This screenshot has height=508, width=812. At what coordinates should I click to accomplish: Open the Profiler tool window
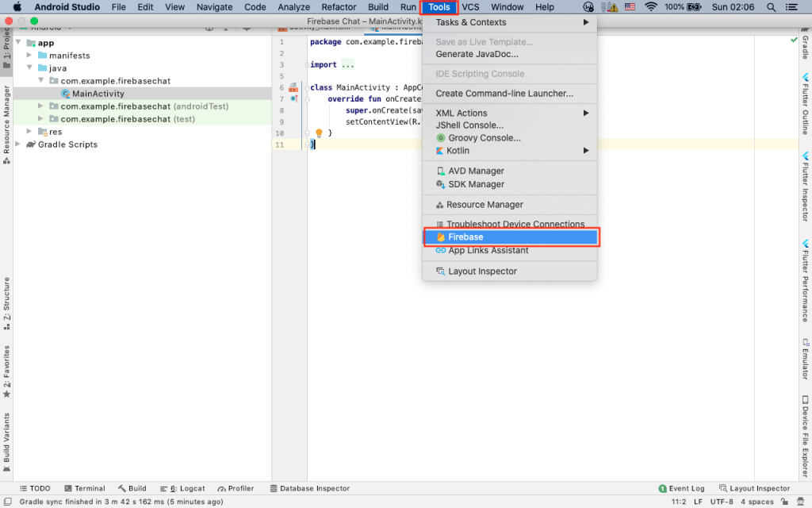pos(236,488)
